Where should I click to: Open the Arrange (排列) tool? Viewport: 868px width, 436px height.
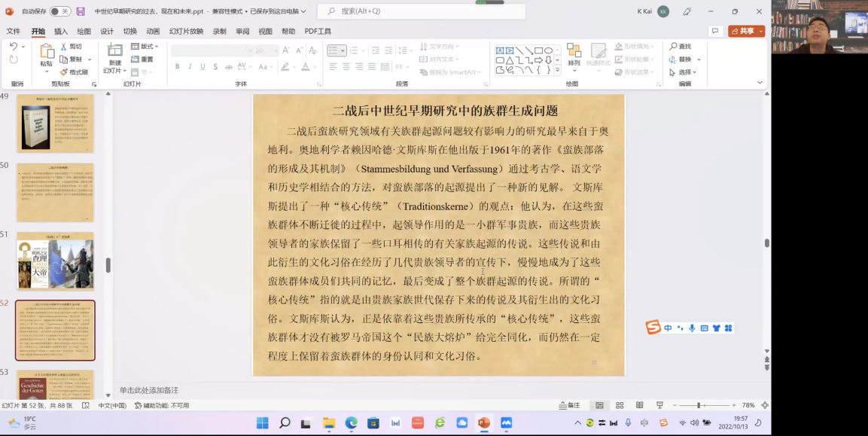(x=574, y=56)
